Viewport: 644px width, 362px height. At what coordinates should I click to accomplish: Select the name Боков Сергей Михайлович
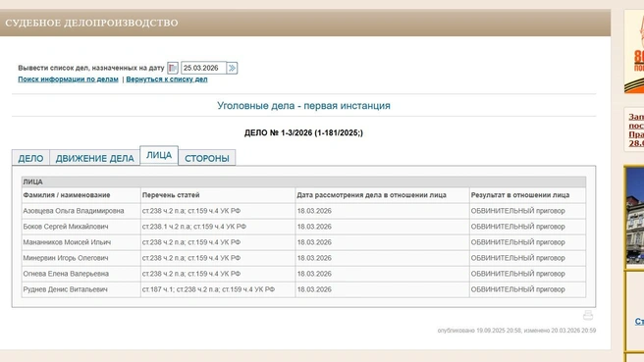click(x=66, y=227)
